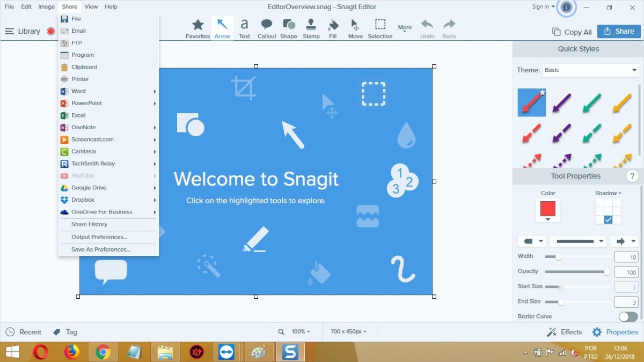This screenshot has height=362, width=644.
Task: Click the Redo arrow
Action: coord(449,28)
